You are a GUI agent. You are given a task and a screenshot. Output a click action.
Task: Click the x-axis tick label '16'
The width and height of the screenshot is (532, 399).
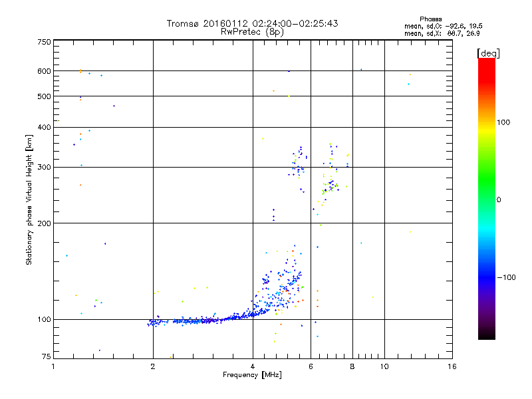pos(452,366)
